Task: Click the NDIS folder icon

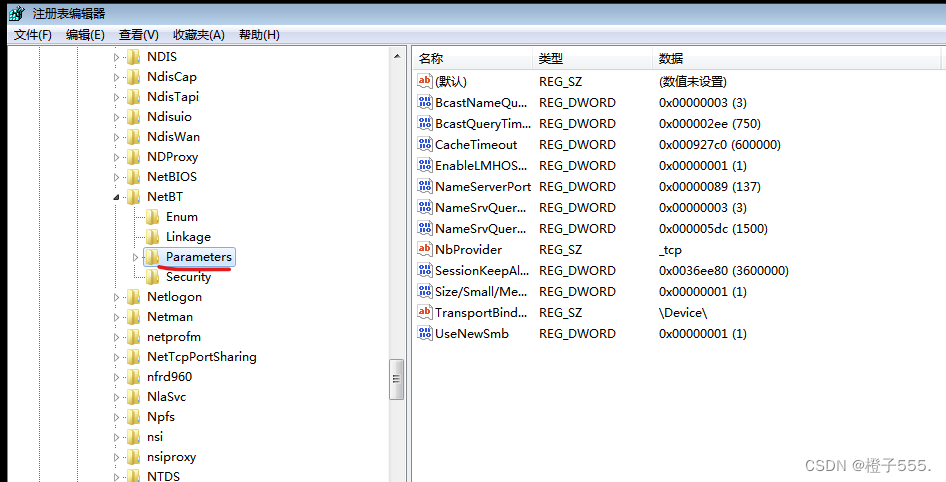Action: pos(133,57)
